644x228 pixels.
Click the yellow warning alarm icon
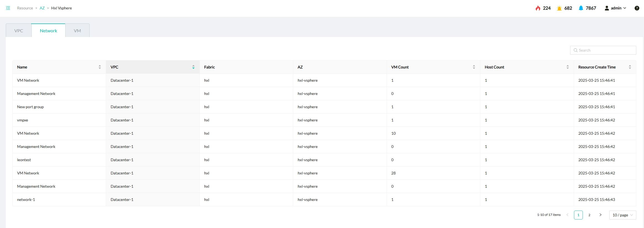click(559, 8)
